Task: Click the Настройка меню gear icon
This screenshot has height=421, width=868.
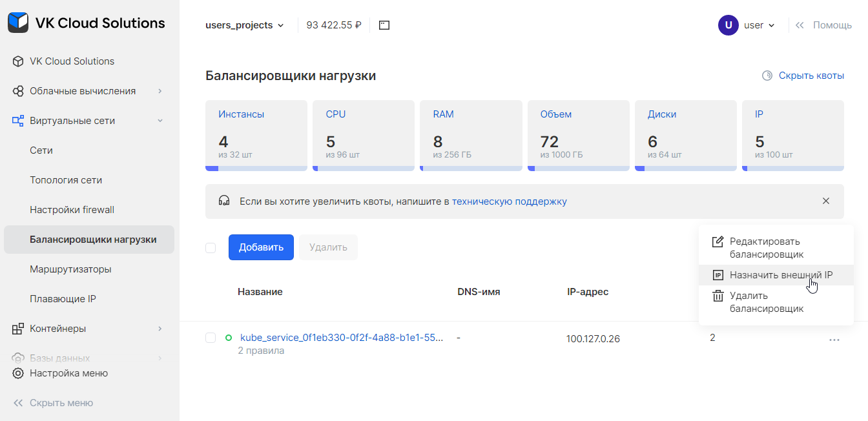Action: tap(18, 373)
